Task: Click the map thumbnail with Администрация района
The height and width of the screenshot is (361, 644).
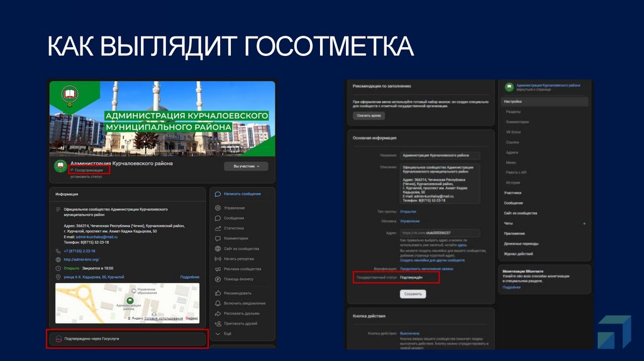Action: [x=127, y=303]
